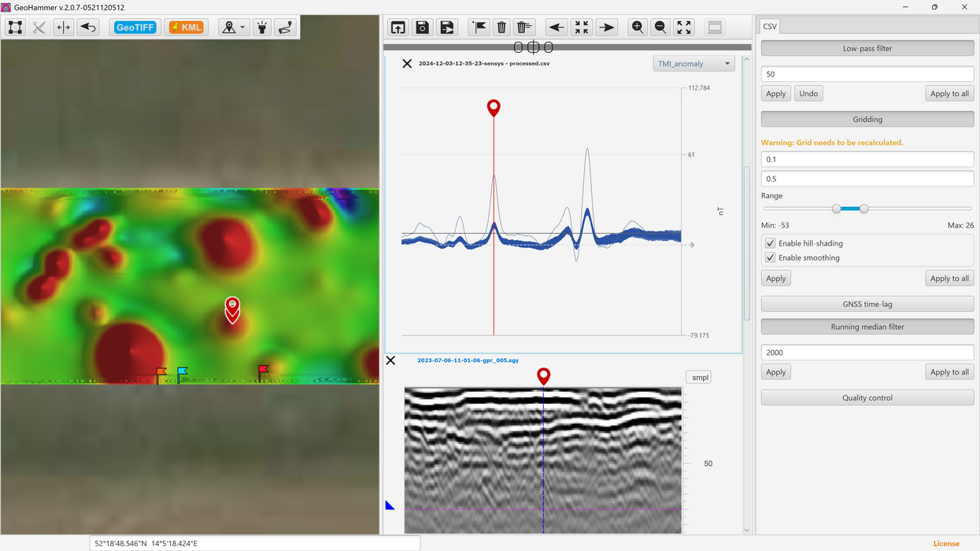The width and height of the screenshot is (980, 551).
Task: Open the TMI_anomaly series dropdown
Action: (693, 64)
